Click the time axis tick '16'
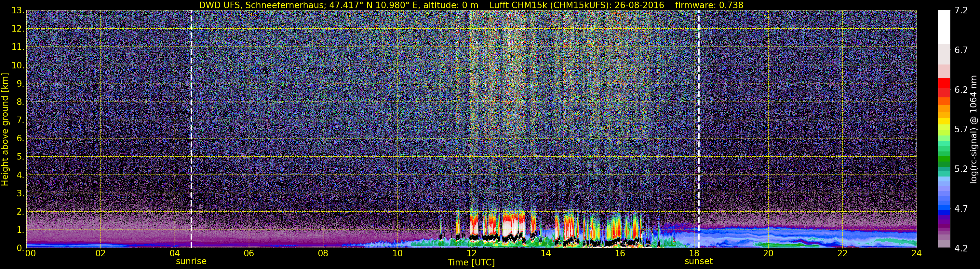Viewport: 980px width, 269px height. (620, 253)
